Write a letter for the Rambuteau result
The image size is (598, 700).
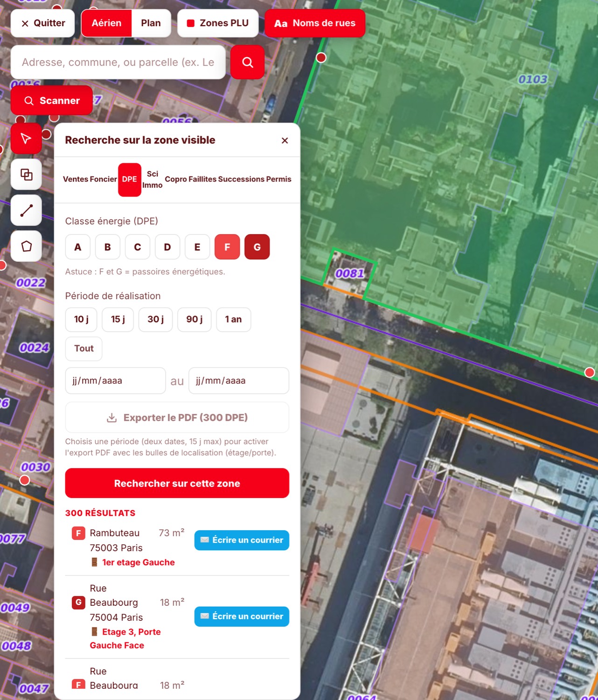[242, 540]
